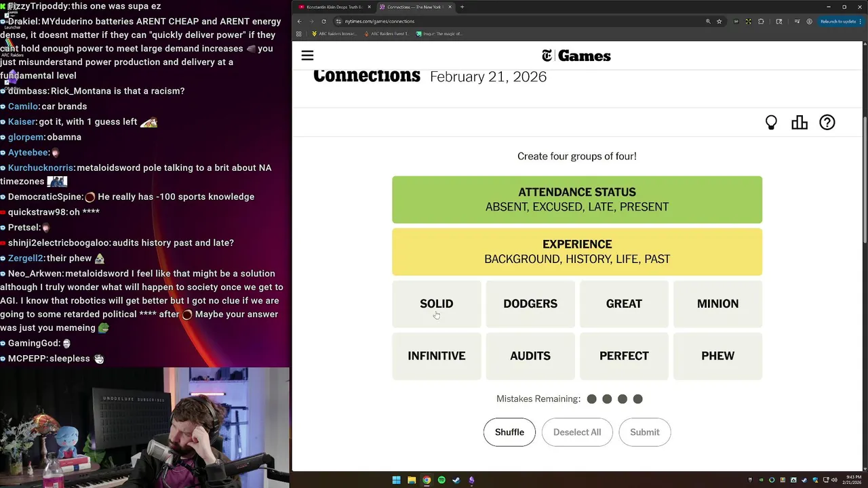Image resolution: width=868 pixels, height=488 pixels.
Task: Open Spotify from the taskbar
Action: (441, 481)
